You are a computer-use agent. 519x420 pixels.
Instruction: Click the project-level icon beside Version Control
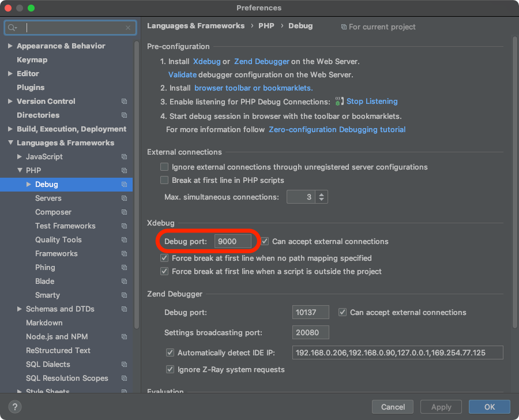click(124, 102)
